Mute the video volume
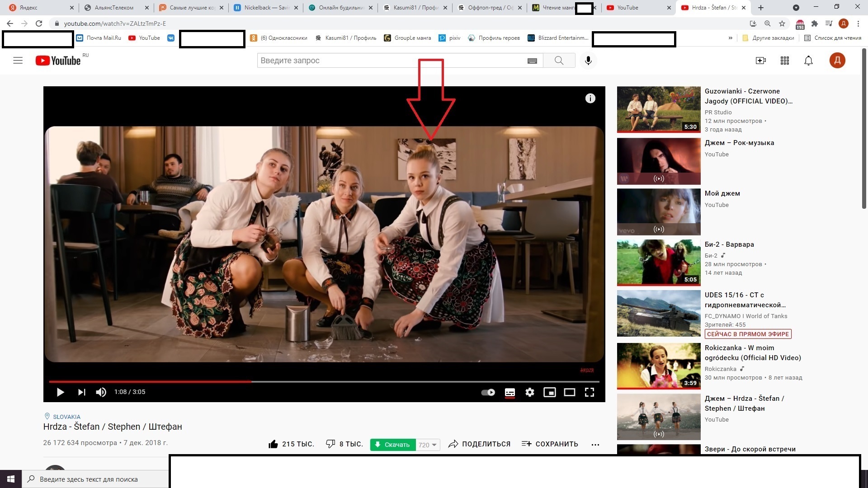Screen dimensions: 868x488 pos(101,392)
